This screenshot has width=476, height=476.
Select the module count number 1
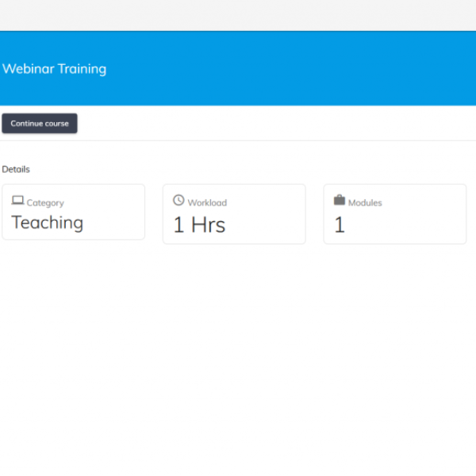(x=340, y=225)
